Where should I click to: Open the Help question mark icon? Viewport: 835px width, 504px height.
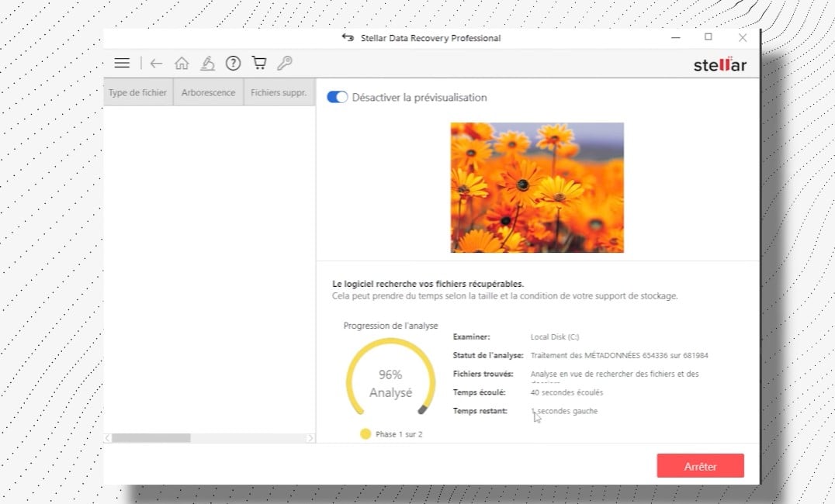click(233, 63)
